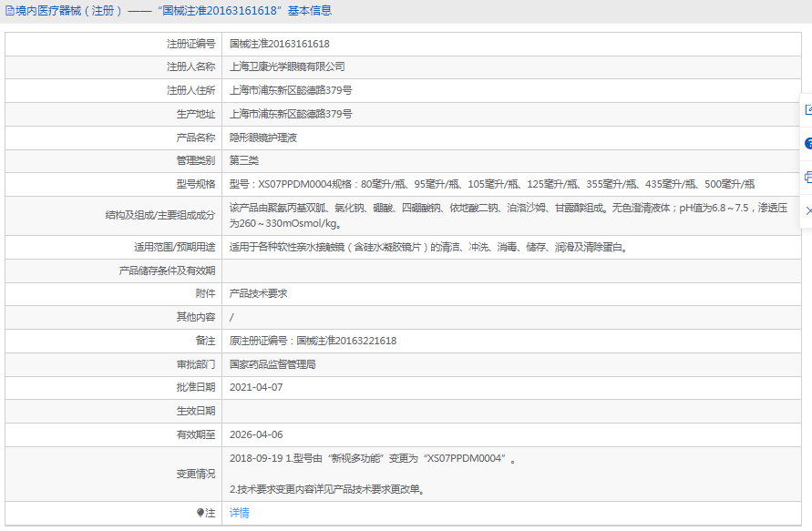This screenshot has height=531, width=812.
Task: Open the 详情 link in the 注 row
Action: click(240, 513)
